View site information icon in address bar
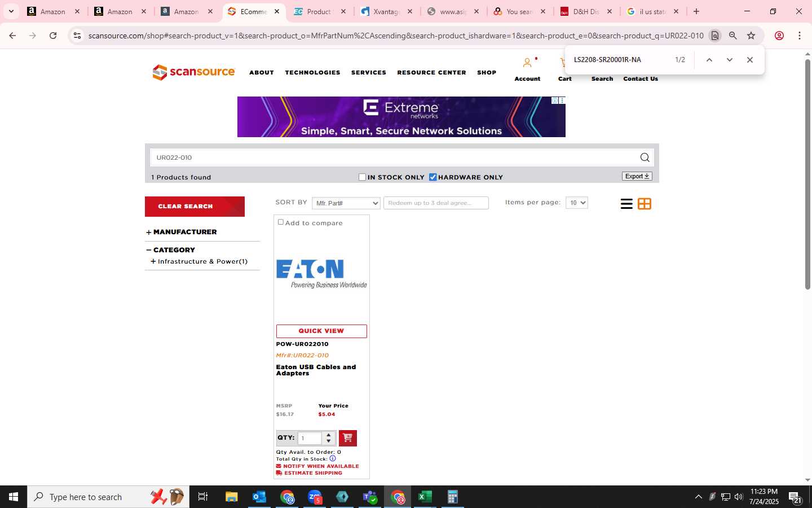Image resolution: width=812 pixels, height=508 pixels. point(77,36)
